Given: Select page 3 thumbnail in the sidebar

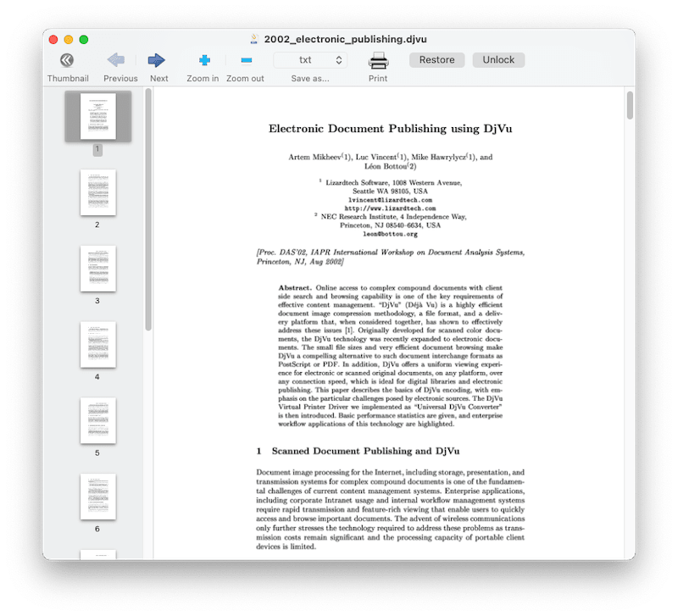Looking at the screenshot, I should pyautogui.click(x=97, y=269).
